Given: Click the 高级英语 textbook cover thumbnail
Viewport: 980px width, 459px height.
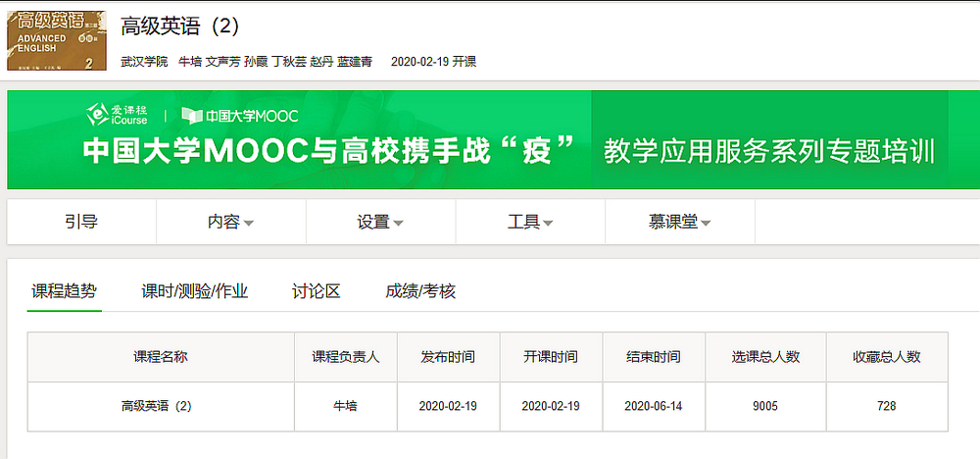Looking at the screenshot, I should [x=56, y=40].
